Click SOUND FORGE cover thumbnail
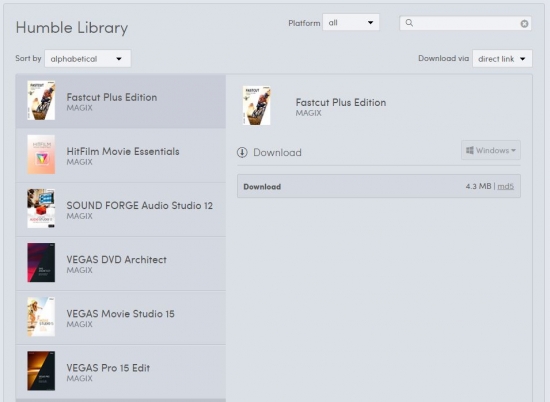The width and height of the screenshot is (550, 402). 41,209
